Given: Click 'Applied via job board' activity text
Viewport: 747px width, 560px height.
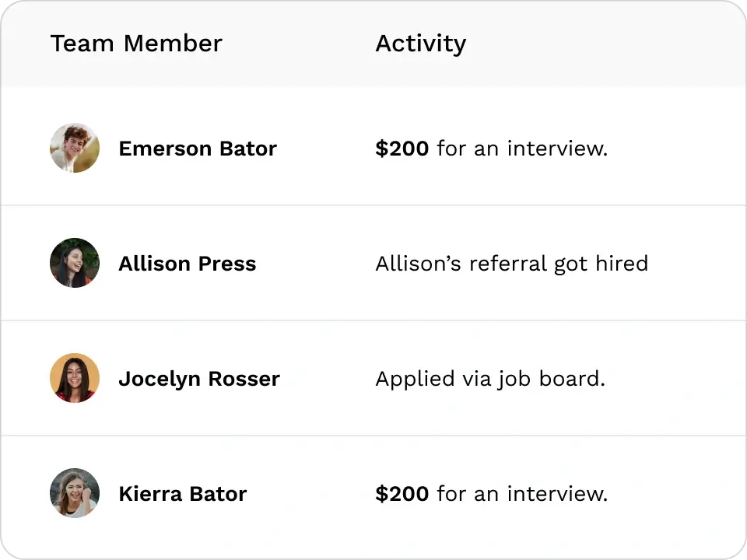Looking at the screenshot, I should [490, 380].
